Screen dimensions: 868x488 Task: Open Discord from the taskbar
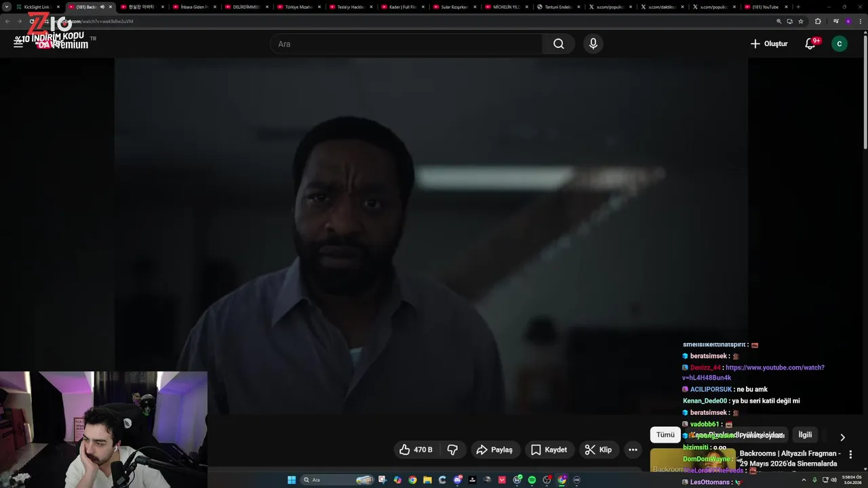pyautogui.click(x=458, y=480)
